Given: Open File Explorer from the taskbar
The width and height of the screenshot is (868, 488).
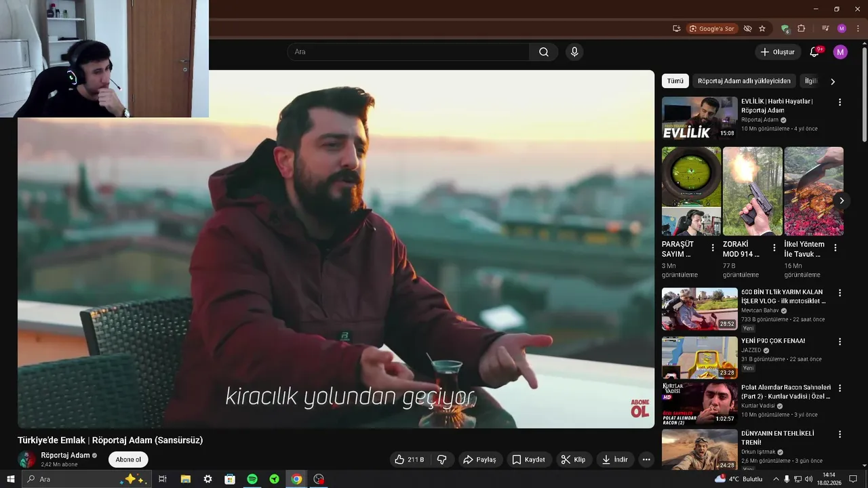Looking at the screenshot, I should [185, 479].
